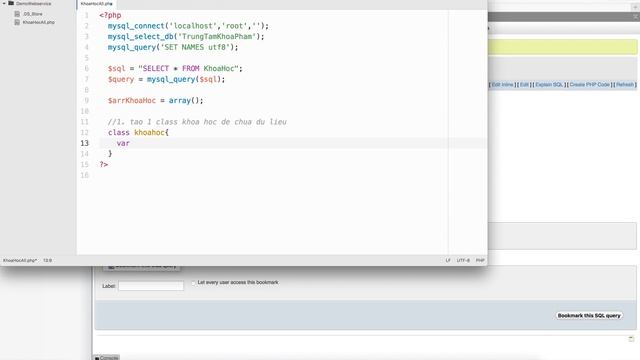Image resolution: width=640 pixels, height=360 pixels.
Task: Click the KhoaHocAll.php file icon in sidebar
Action: 17,22
